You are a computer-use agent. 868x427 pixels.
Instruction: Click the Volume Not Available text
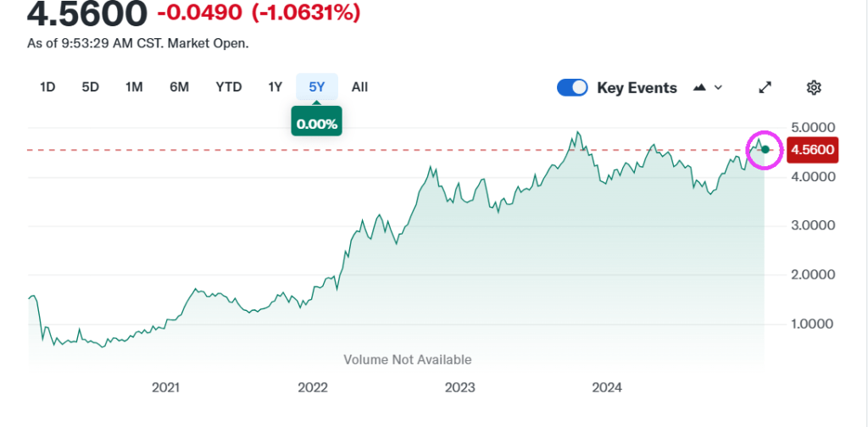(407, 359)
